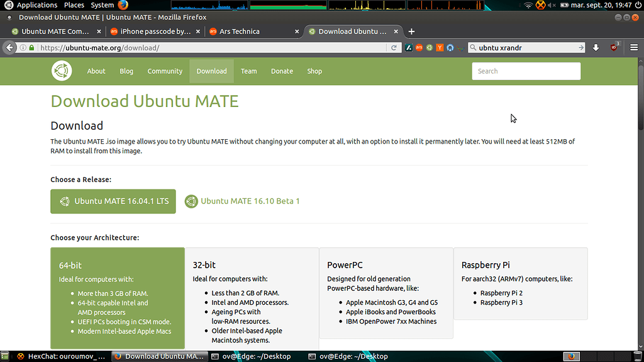Click the Download Ubuntu MATE taskbar entry

(158, 356)
